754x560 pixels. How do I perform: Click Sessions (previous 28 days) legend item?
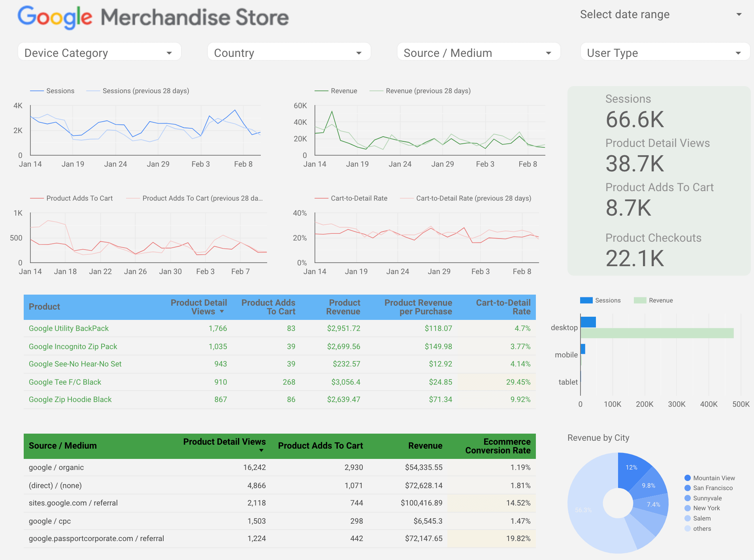[x=138, y=91]
